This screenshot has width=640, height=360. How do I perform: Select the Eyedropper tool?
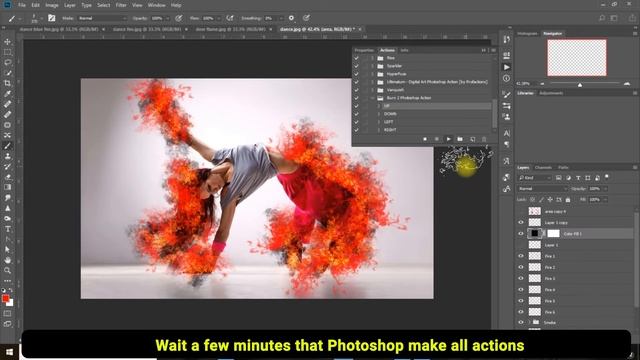pyautogui.click(x=7, y=94)
